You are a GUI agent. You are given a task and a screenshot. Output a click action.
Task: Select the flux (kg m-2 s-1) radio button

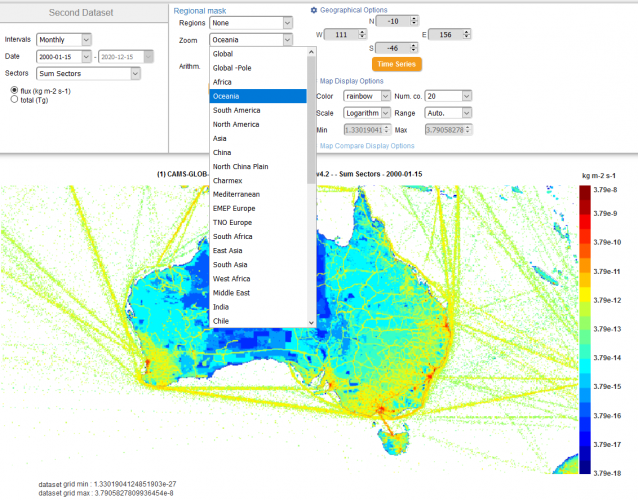click(x=14, y=90)
